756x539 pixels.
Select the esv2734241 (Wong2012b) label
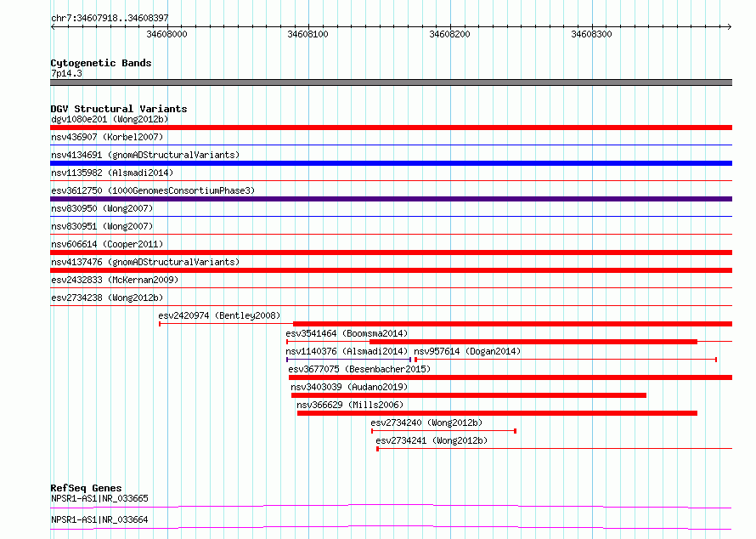pos(432,440)
